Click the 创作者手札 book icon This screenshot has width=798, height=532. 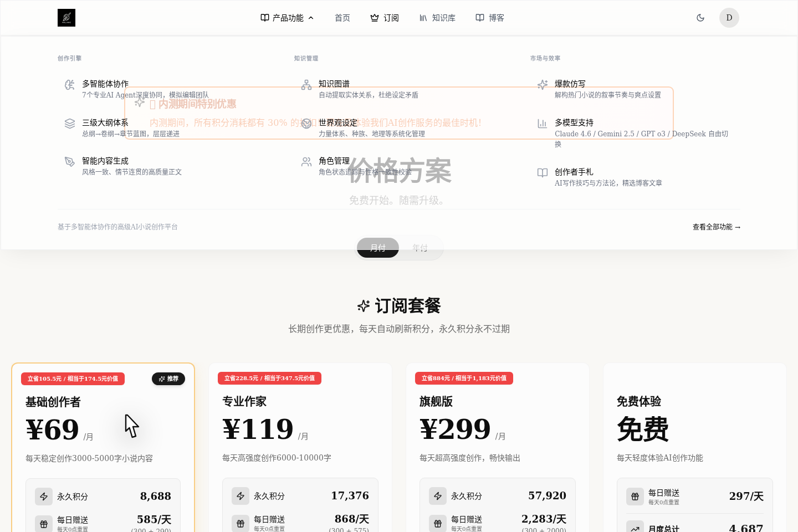tap(543, 173)
